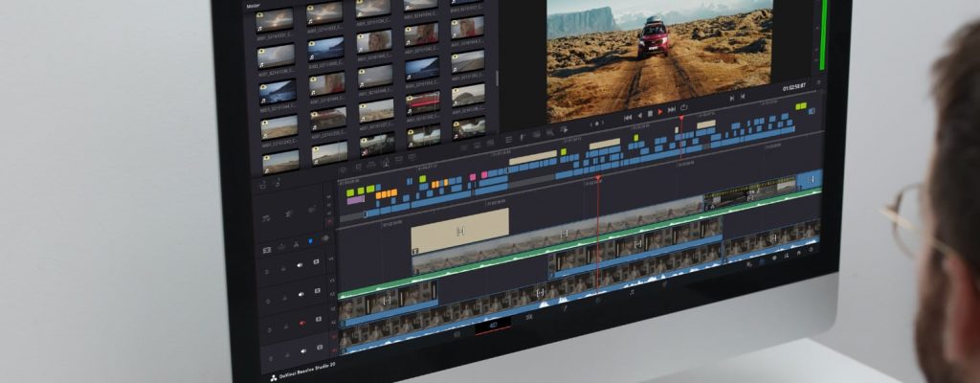Jump to last frame with skip-forward button

672,109
